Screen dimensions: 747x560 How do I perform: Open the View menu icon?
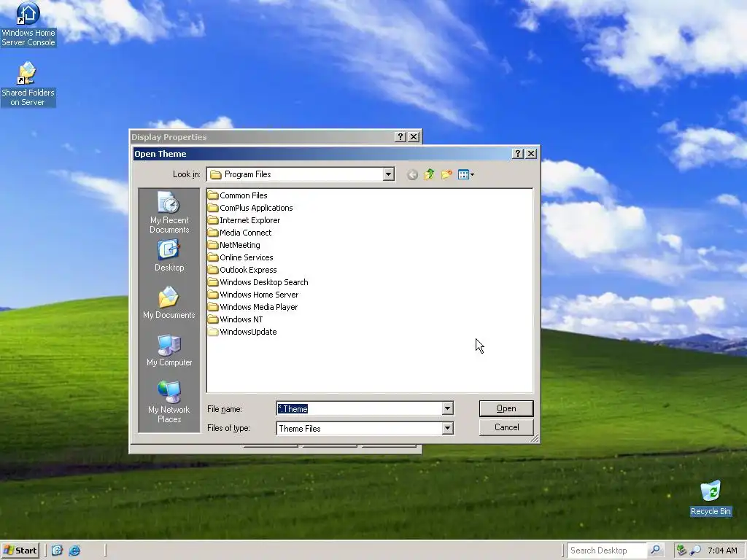[465, 175]
